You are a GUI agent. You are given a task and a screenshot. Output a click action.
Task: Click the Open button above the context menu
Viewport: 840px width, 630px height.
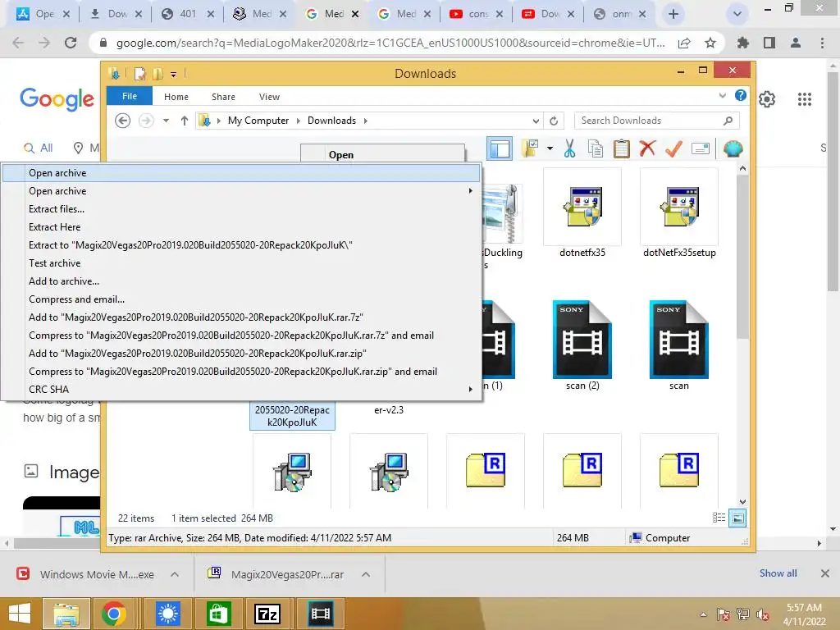(x=382, y=153)
